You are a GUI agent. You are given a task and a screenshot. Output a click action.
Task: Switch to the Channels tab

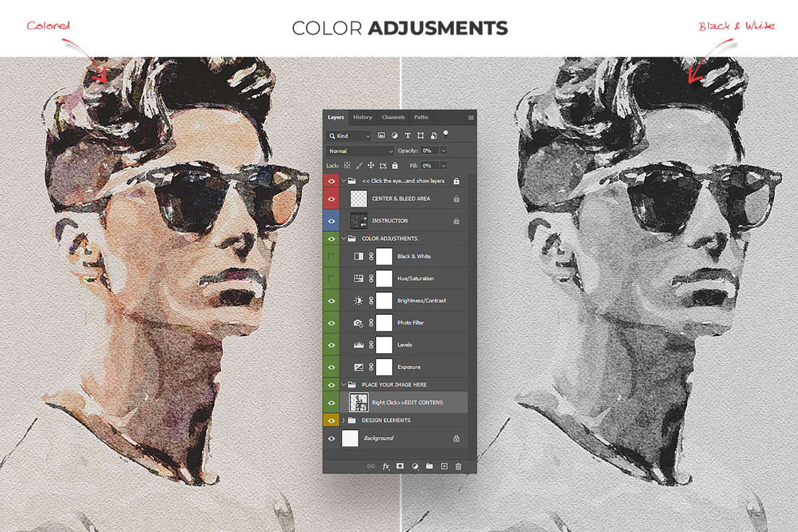pyautogui.click(x=393, y=118)
